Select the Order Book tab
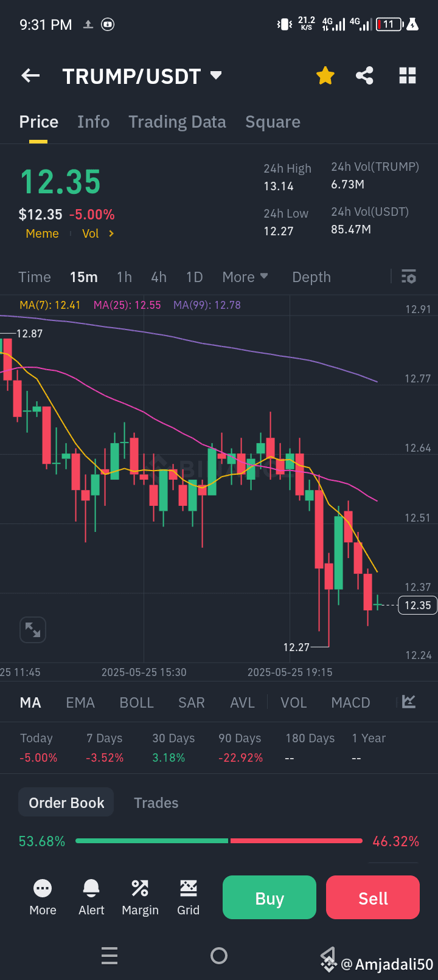 point(66,803)
